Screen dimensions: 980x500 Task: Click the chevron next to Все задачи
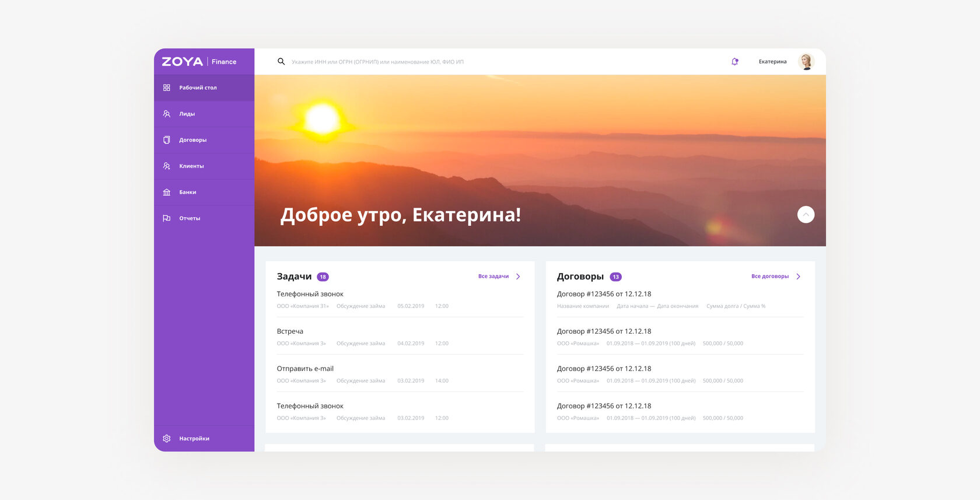click(x=518, y=277)
